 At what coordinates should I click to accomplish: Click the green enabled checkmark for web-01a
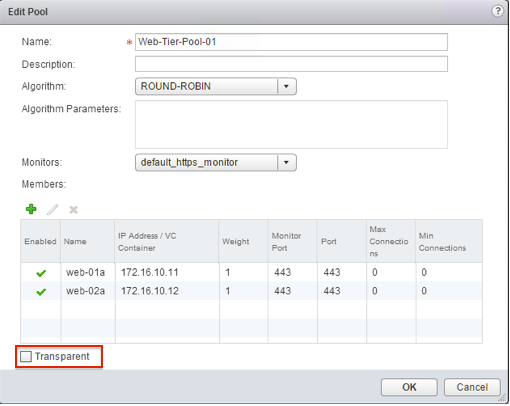point(41,273)
